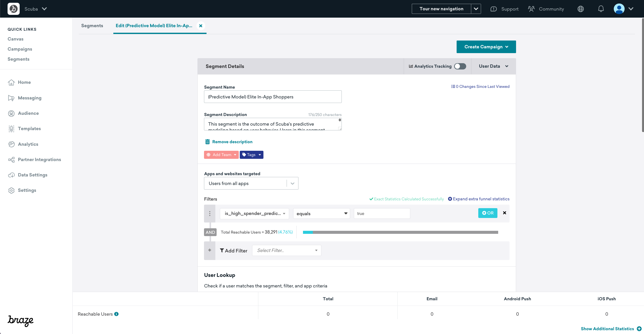This screenshot has width=644, height=334.
Task: Click the Add Filter plus icon
Action: pyautogui.click(x=210, y=250)
